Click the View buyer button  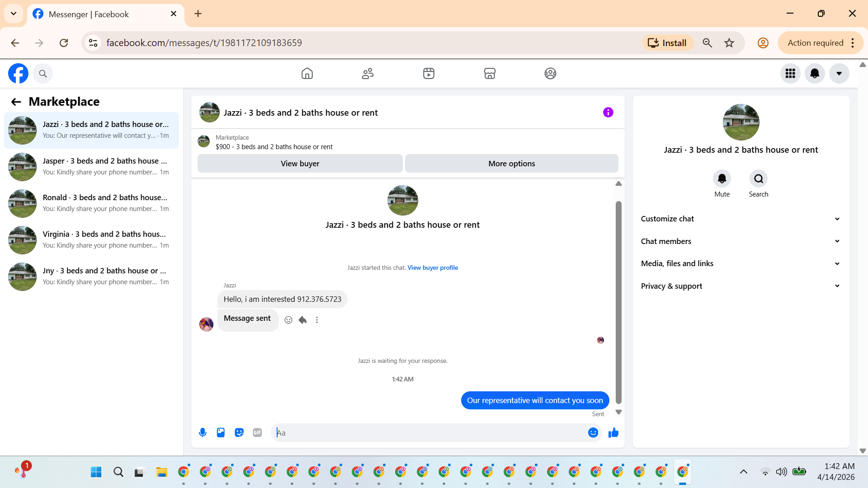pos(300,164)
